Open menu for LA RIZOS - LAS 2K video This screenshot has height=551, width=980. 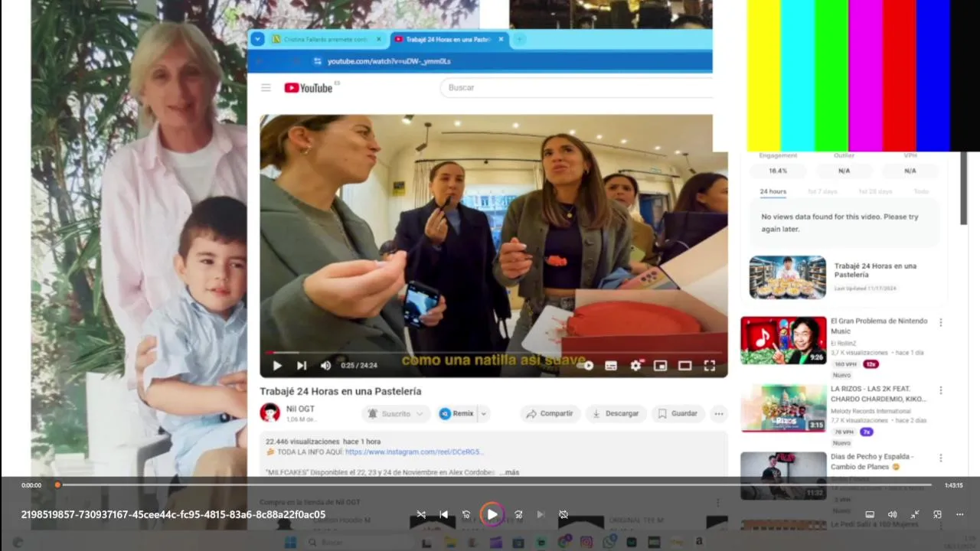point(941,390)
